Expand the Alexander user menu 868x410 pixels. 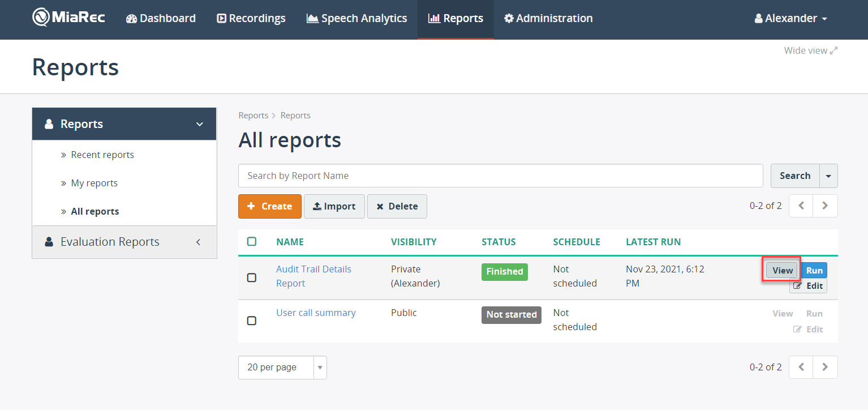coord(791,18)
